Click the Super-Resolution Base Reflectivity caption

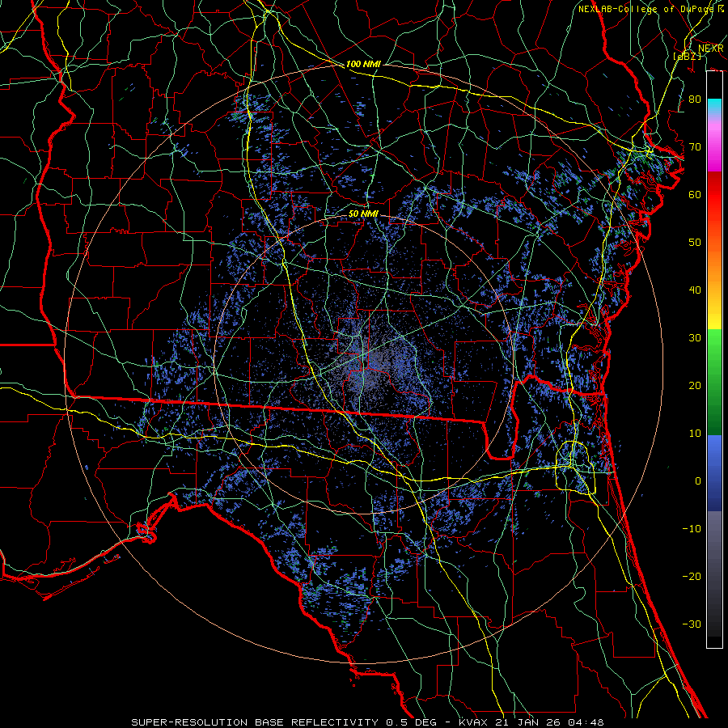click(367, 722)
